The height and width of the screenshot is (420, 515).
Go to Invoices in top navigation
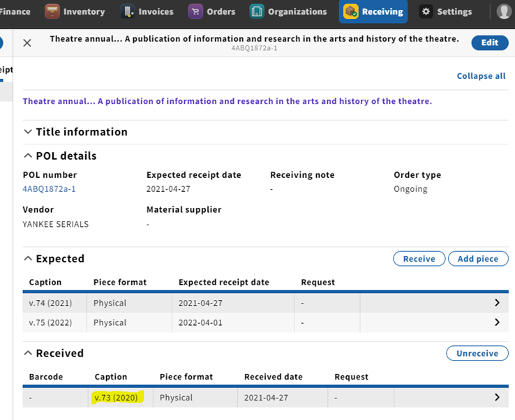[x=156, y=11]
